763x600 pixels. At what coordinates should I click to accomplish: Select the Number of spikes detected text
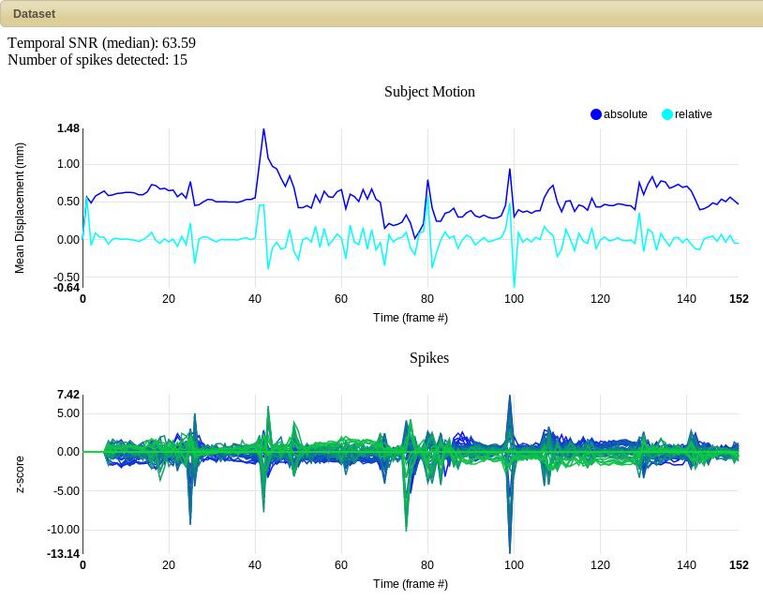pyautogui.click(x=97, y=60)
